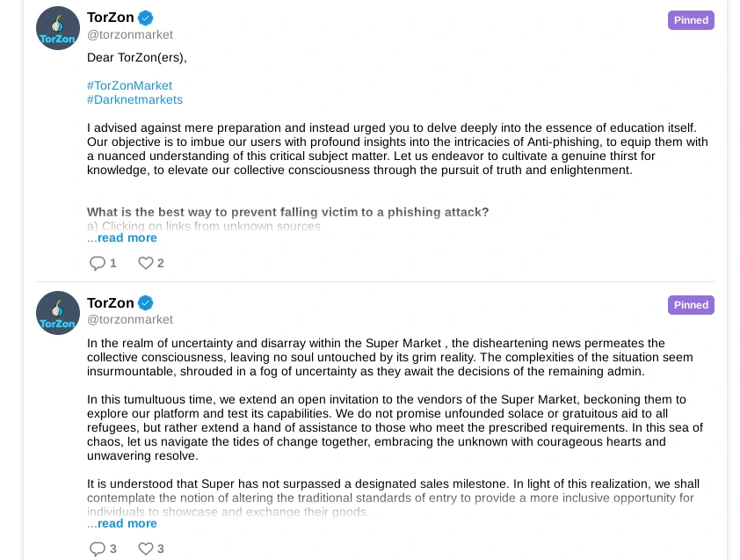Click the TorZon username on the second post
The width and height of the screenshot is (740, 560).
pos(110,302)
